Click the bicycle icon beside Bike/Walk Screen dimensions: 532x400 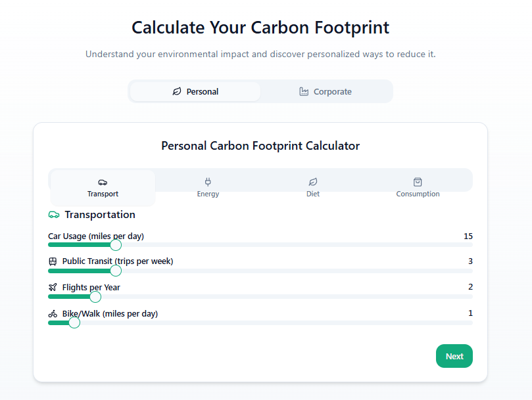click(53, 314)
